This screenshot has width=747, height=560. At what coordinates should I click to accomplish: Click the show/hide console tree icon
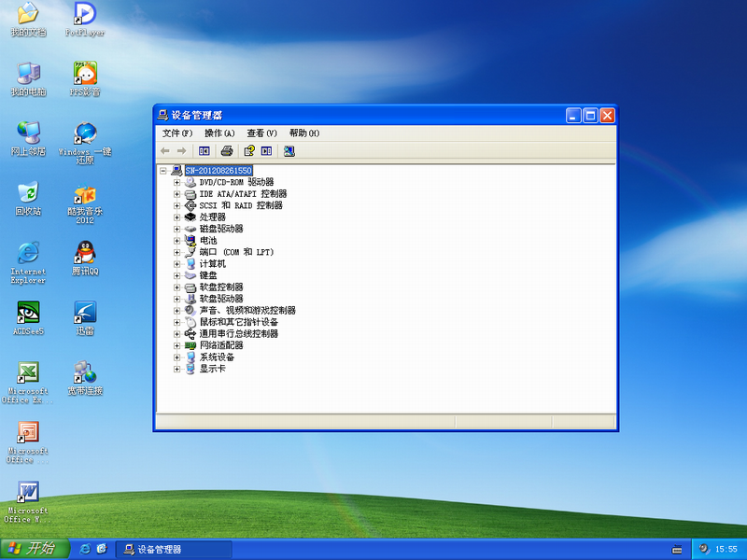[x=204, y=151]
